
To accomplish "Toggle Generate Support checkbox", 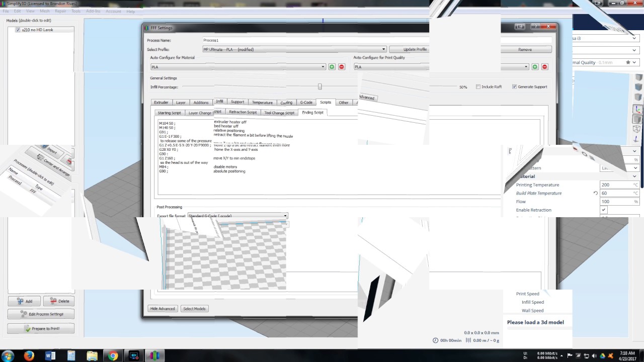I will [x=514, y=86].
